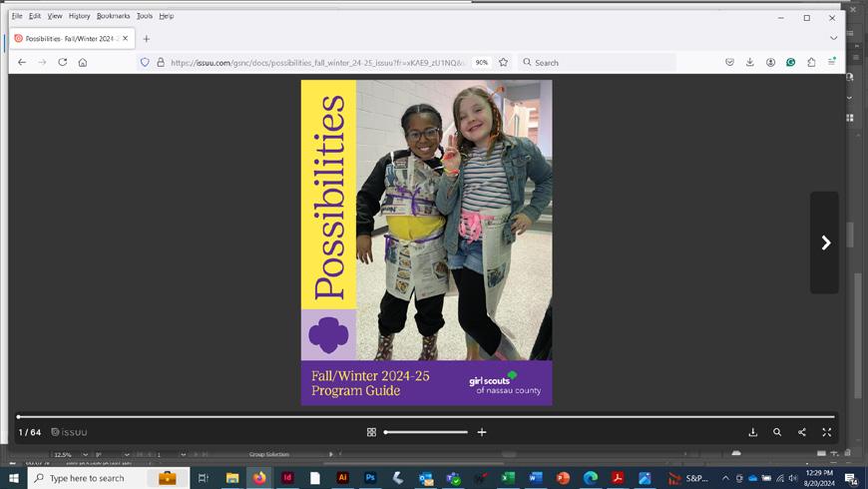This screenshot has height=489, width=868.
Task: Open Microsoft Teams from taskbar
Action: 453,478
